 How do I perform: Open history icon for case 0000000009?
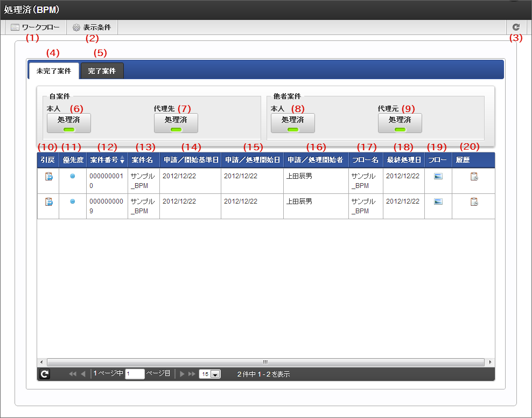click(x=474, y=202)
